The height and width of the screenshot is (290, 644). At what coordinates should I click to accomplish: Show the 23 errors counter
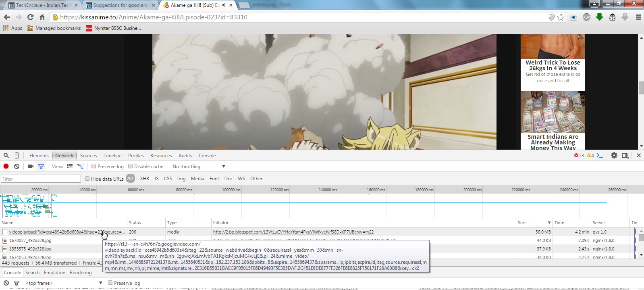(579, 155)
